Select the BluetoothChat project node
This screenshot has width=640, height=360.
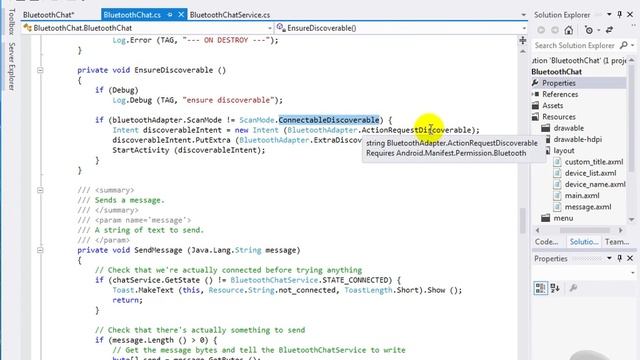click(556, 71)
